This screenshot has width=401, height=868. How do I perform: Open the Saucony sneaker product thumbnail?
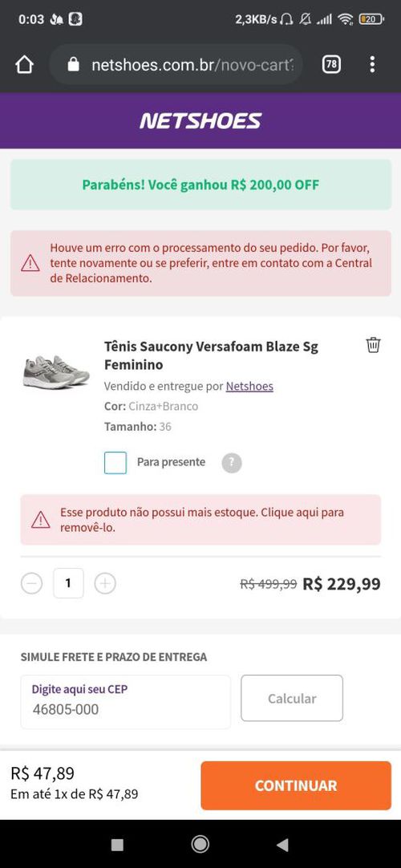(x=56, y=372)
